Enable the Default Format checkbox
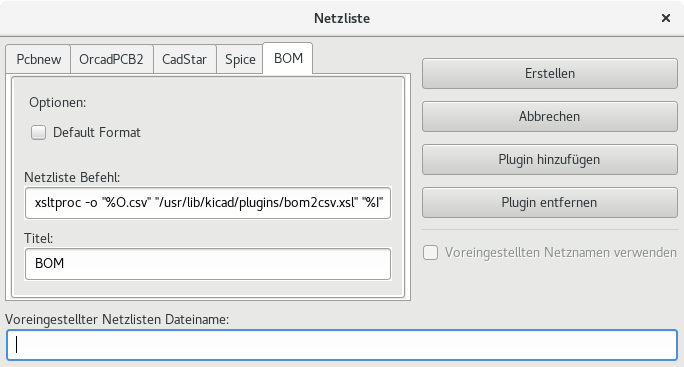Image resolution: width=684 pixels, height=367 pixels. (x=38, y=132)
